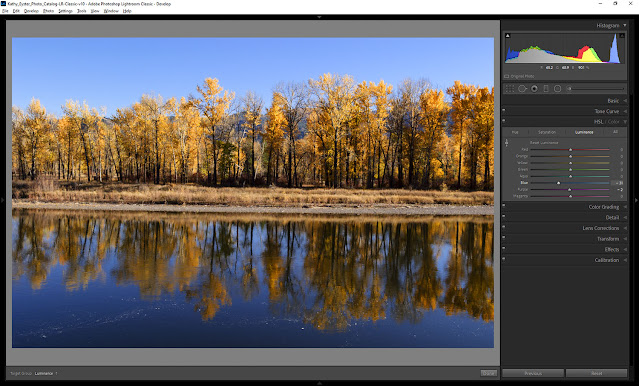This screenshot has height=386, width=639.
Task: Expand the Lens Corrections panel
Action: [625, 228]
